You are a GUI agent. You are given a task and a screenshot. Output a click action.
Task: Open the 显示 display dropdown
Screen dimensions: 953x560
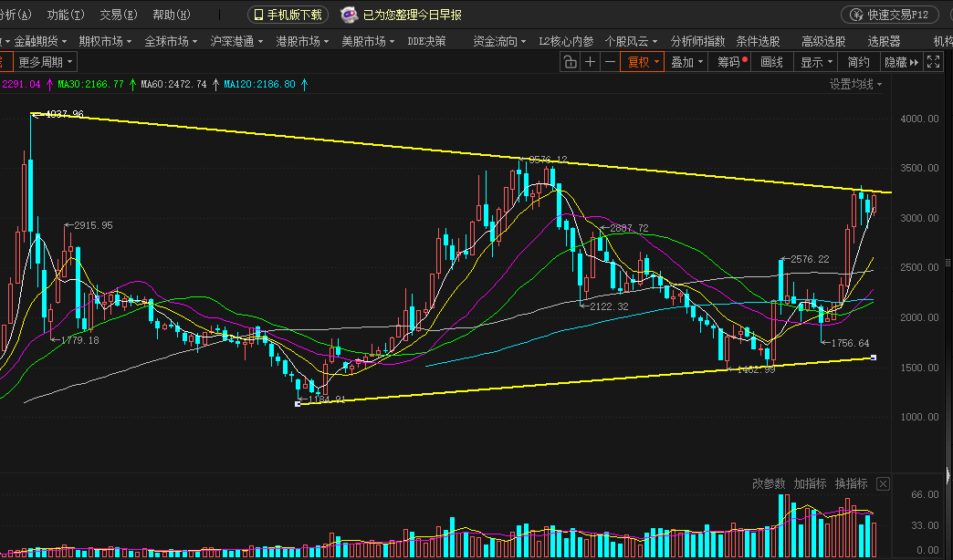click(816, 62)
